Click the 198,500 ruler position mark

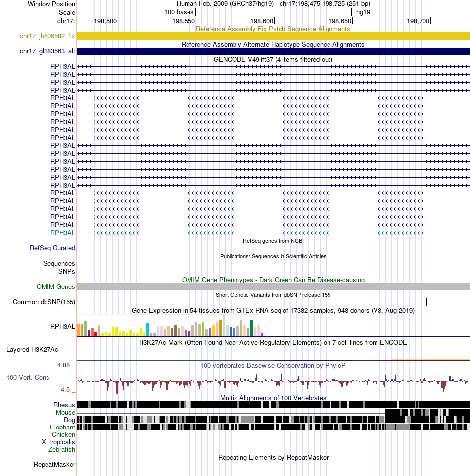106,21
